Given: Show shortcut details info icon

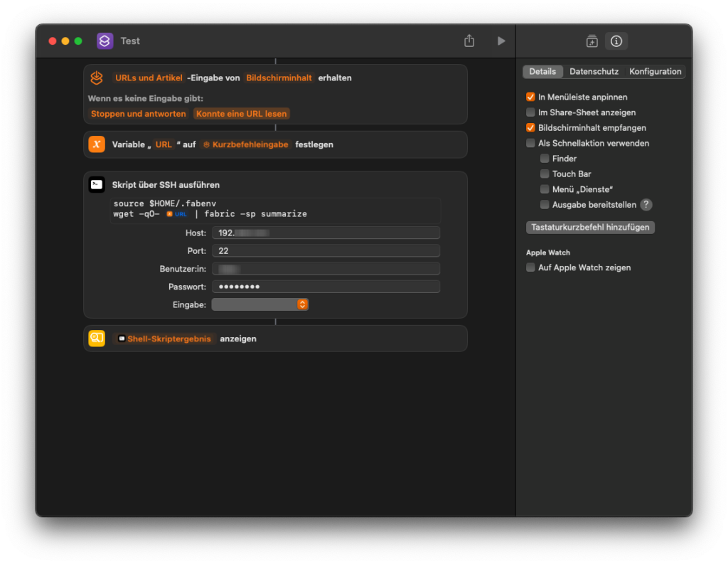Looking at the screenshot, I should 616,41.
